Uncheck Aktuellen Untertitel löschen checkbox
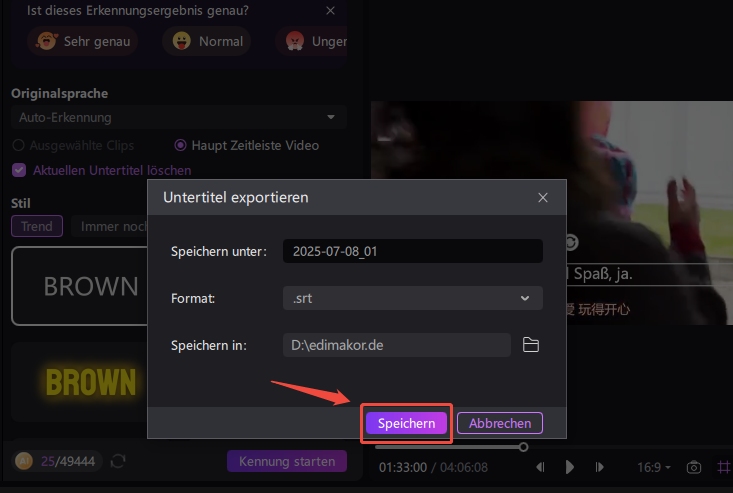Screen dimensions: 733x493 pyautogui.click(x=19, y=170)
